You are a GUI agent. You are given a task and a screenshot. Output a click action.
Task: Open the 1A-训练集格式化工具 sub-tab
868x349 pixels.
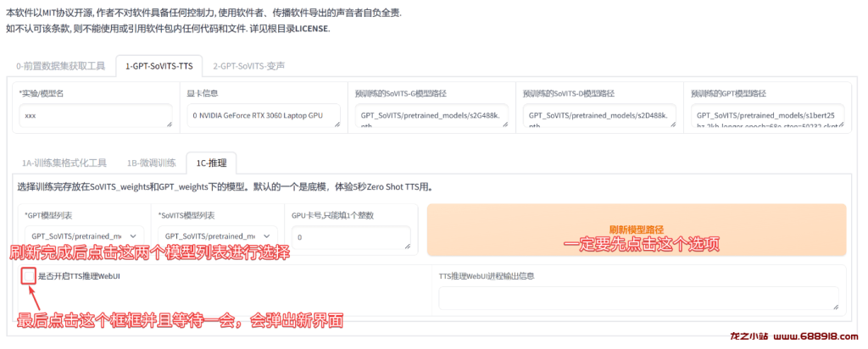[x=64, y=163]
